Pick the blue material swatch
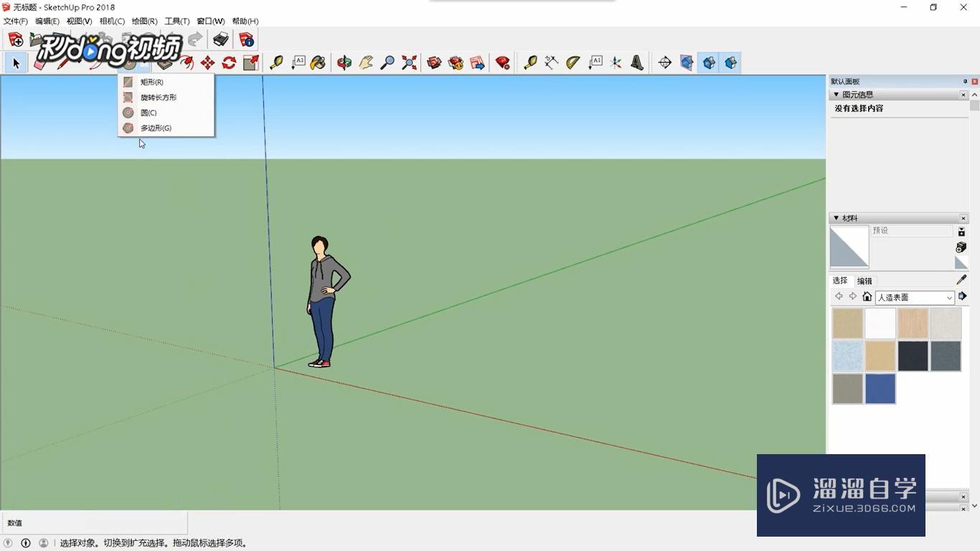The height and width of the screenshot is (551, 980). [x=880, y=389]
